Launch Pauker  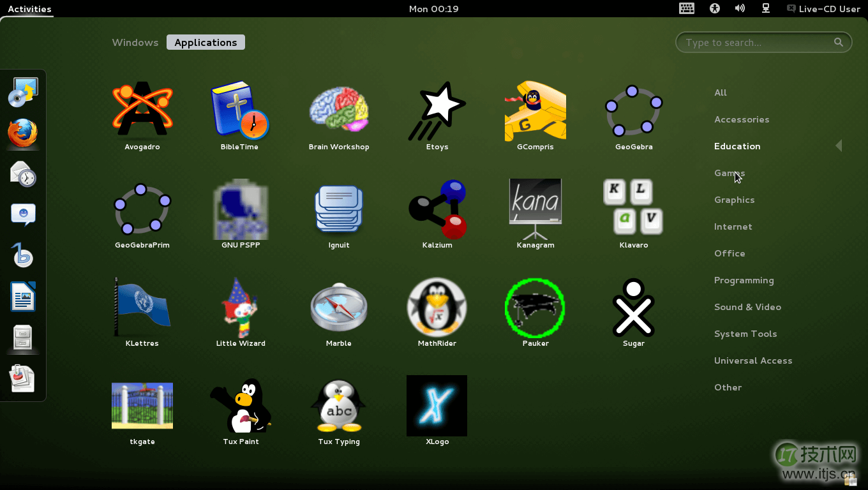[535, 311]
